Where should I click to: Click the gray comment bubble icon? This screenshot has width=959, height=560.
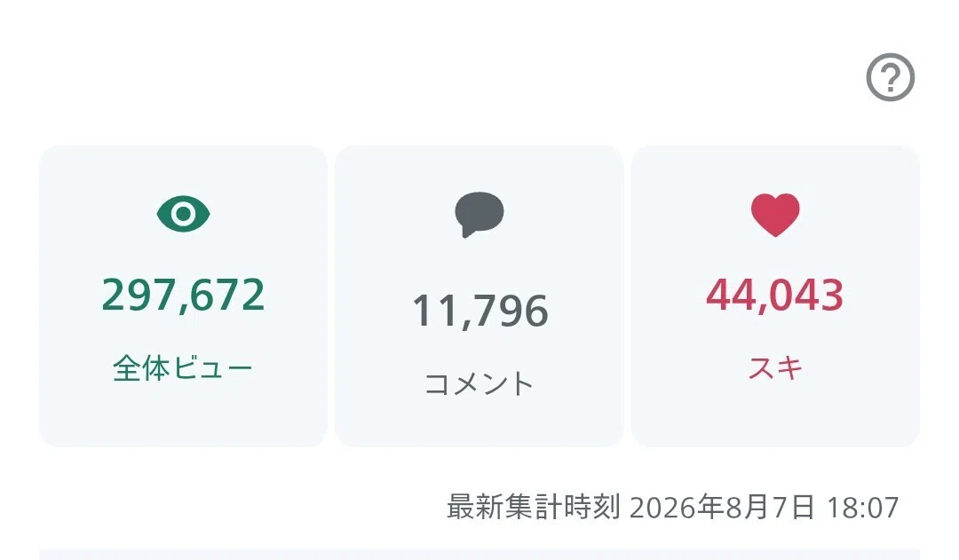coord(479,215)
